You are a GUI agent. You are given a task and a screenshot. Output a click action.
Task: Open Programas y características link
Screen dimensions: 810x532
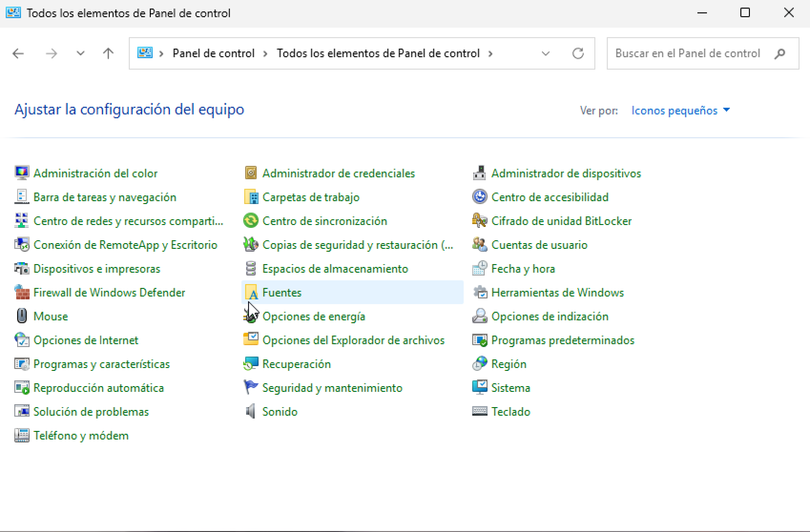point(102,364)
